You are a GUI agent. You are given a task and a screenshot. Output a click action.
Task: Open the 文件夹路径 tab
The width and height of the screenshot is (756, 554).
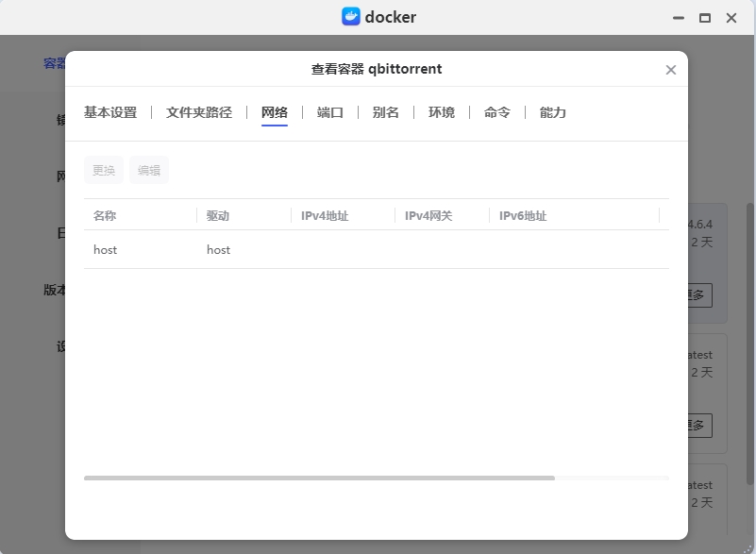coord(199,112)
